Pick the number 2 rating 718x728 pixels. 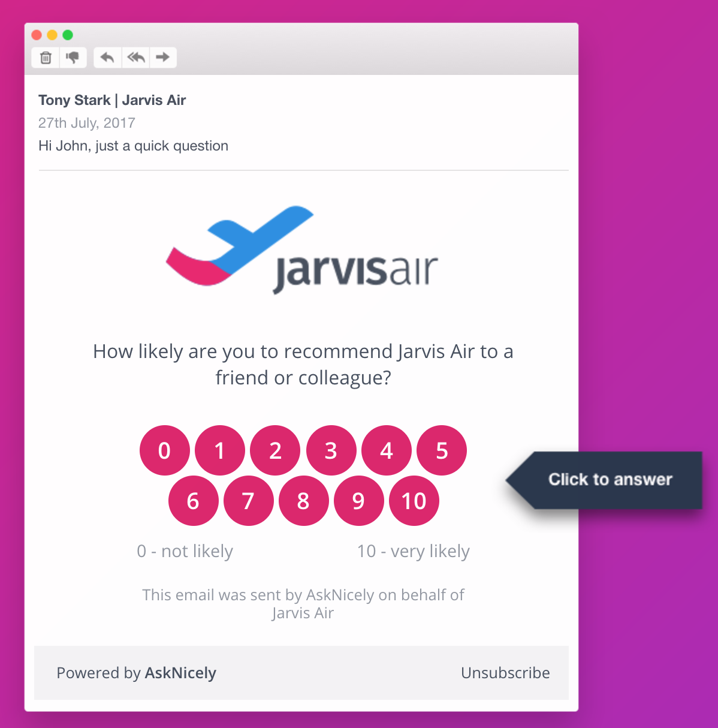pos(275,450)
